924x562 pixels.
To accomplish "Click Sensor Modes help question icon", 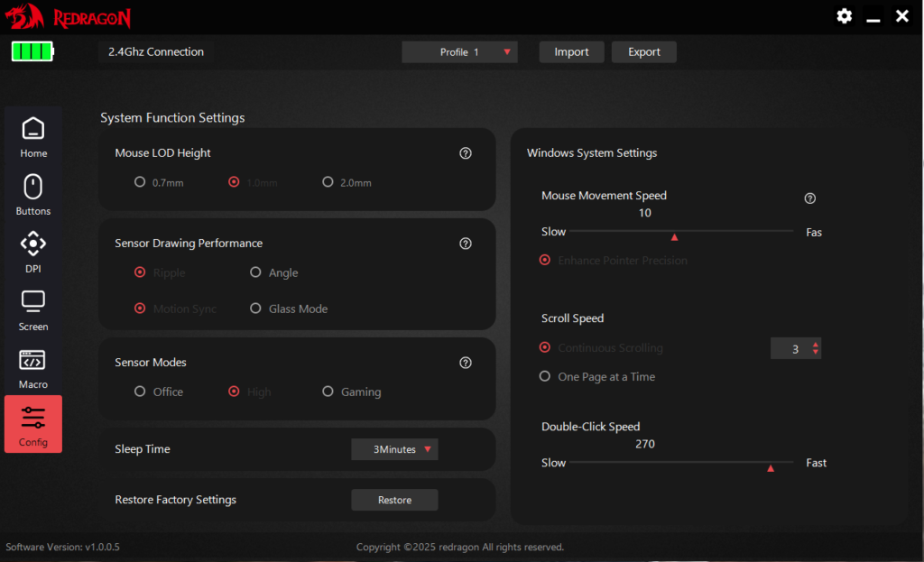I will point(466,363).
